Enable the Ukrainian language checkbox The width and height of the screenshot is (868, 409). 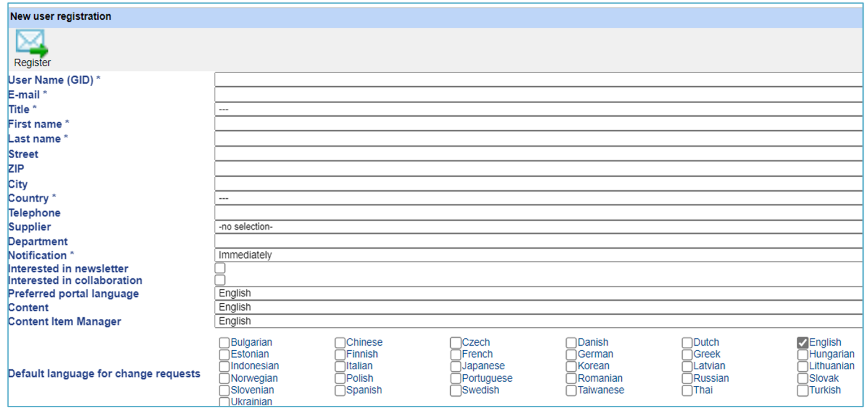click(x=224, y=402)
